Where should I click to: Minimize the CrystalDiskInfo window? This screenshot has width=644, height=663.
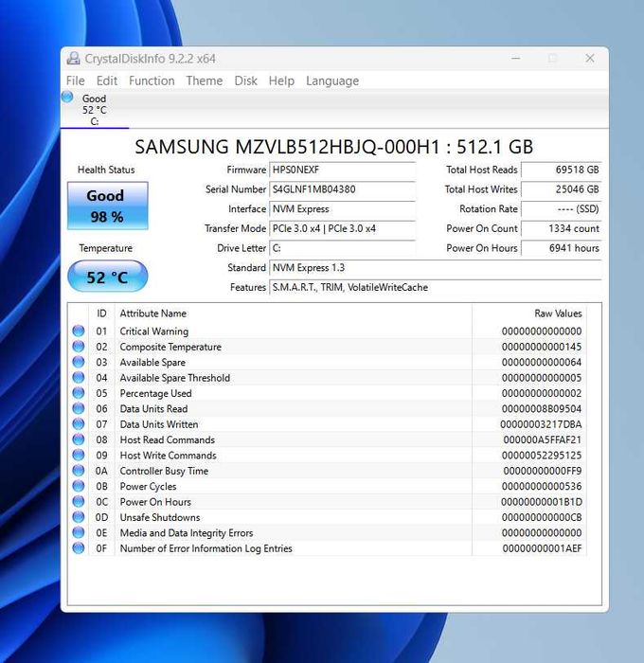click(515, 58)
